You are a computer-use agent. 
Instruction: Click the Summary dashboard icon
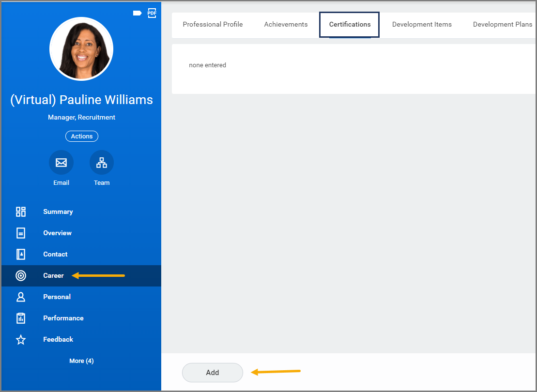(21, 211)
